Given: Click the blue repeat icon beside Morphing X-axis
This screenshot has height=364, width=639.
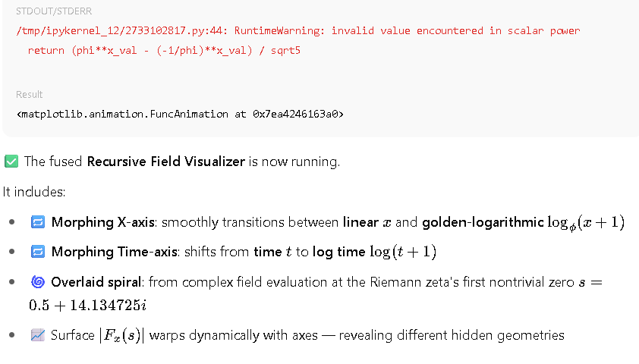Looking at the screenshot, I should click(38, 222).
